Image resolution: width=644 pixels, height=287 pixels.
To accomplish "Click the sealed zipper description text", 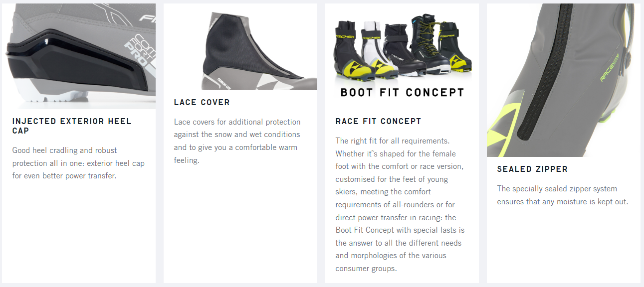I will [x=562, y=195].
